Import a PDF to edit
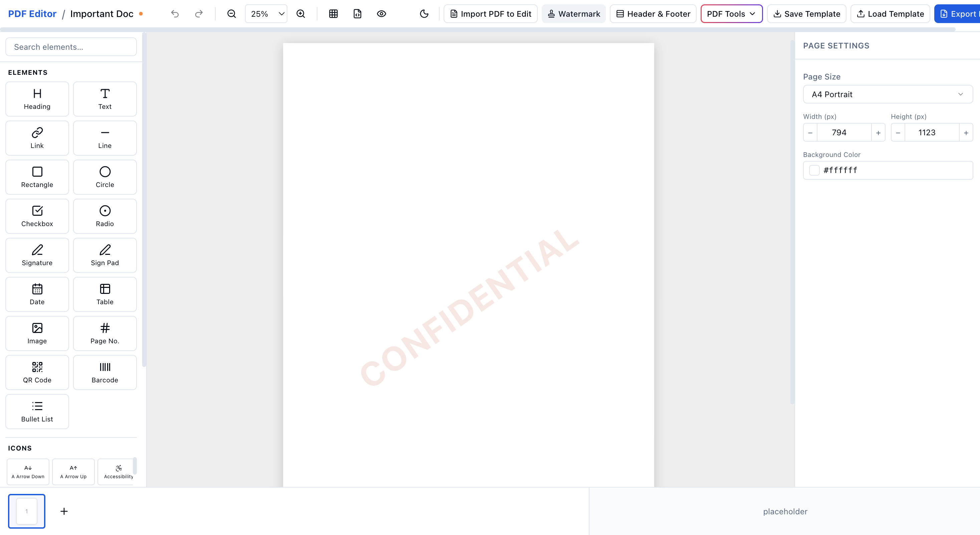 (x=490, y=14)
